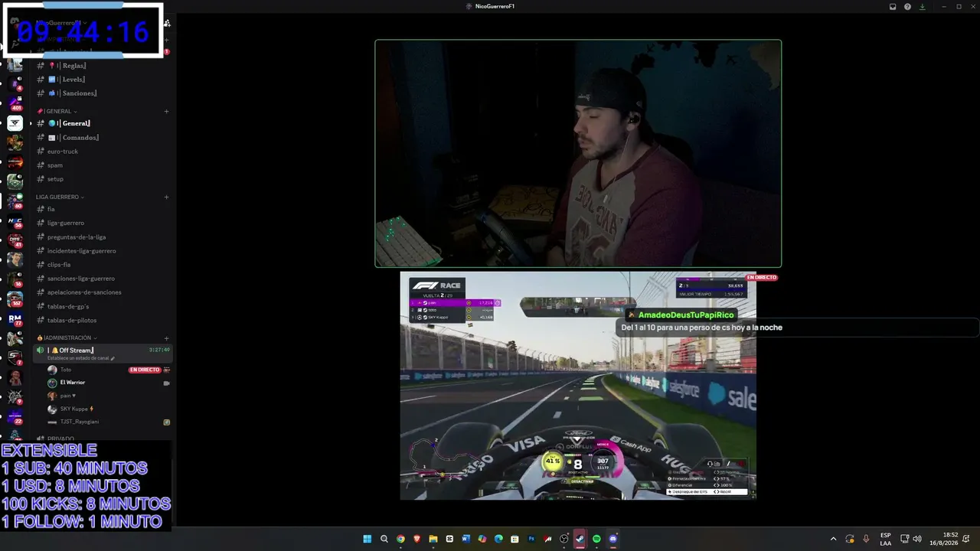Open server with 167 unread badge
Image resolution: width=980 pixels, height=551 pixels.
click(15, 298)
